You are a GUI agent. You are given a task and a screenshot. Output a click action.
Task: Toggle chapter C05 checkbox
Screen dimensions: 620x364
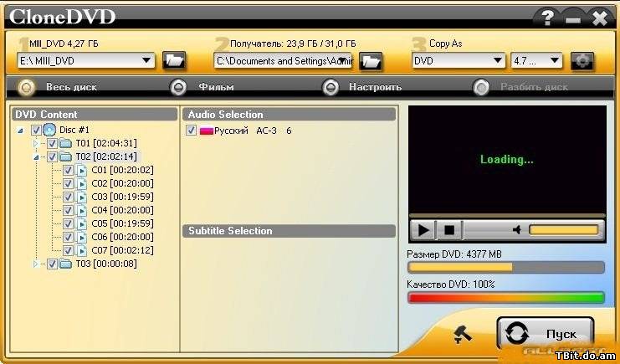68,223
